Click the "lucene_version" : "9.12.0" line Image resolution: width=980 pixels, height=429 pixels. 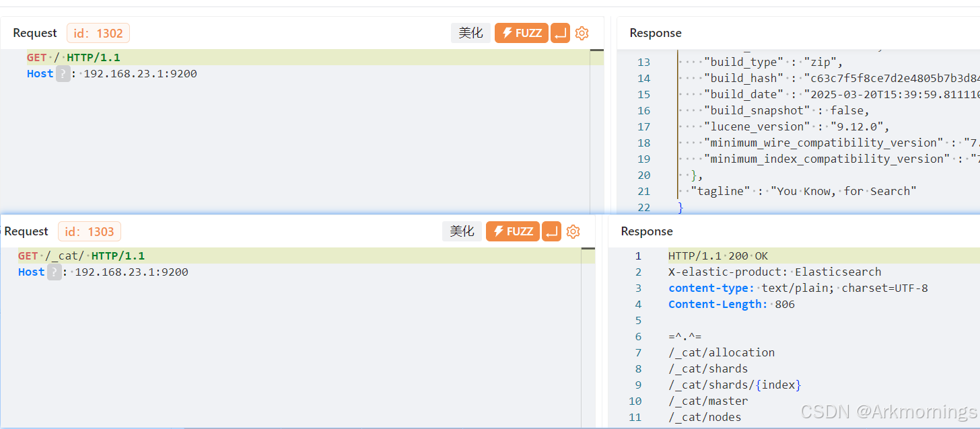pos(796,126)
